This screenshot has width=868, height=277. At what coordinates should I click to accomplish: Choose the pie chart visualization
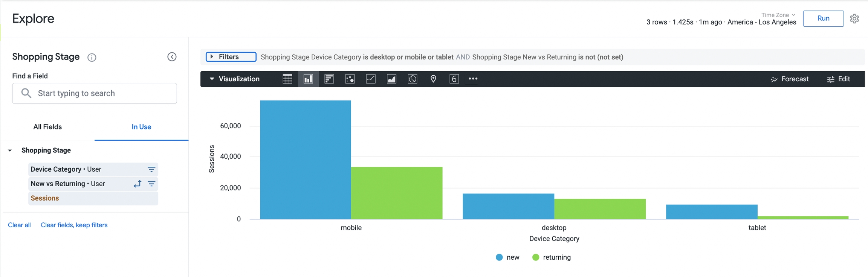coord(413,79)
